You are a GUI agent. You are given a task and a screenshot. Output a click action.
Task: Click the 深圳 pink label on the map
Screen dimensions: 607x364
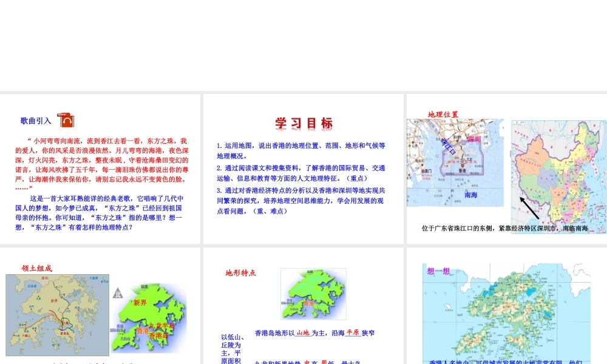pos(474,139)
